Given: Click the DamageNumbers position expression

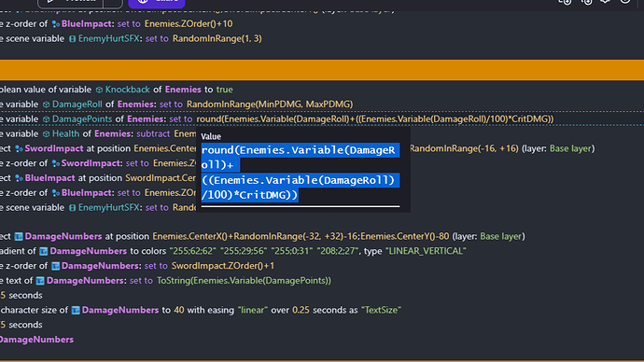Looking at the screenshot, I should (x=301, y=236).
